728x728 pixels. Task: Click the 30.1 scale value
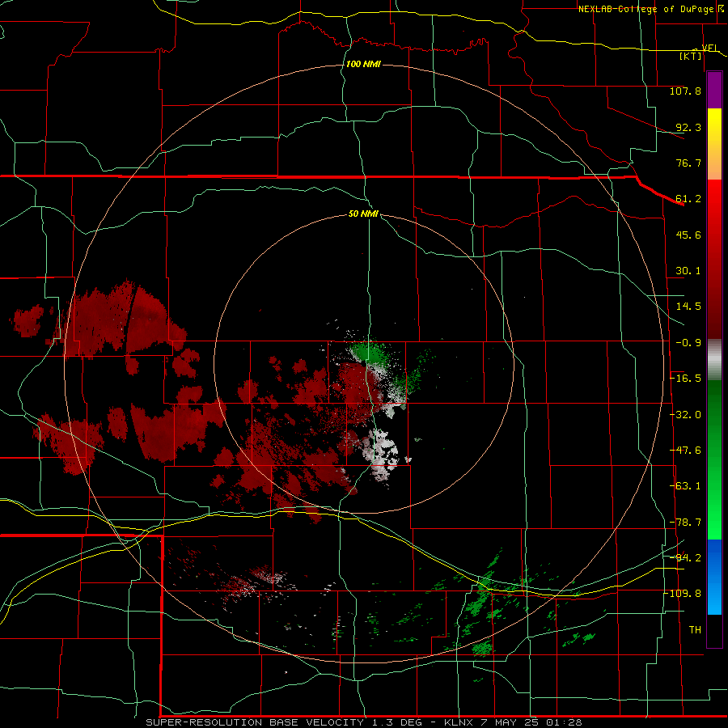(688, 271)
